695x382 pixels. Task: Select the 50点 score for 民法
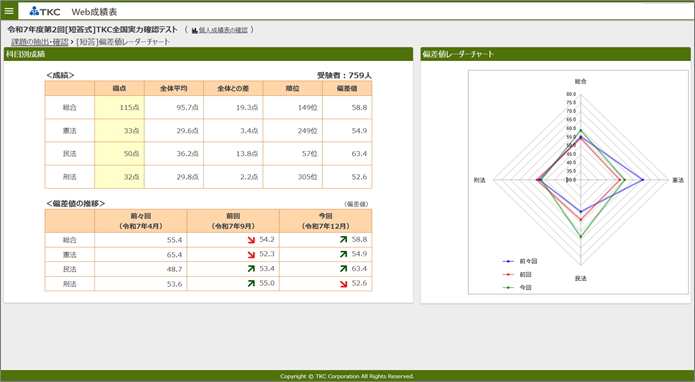pyautogui.click(x=119, y=154)
